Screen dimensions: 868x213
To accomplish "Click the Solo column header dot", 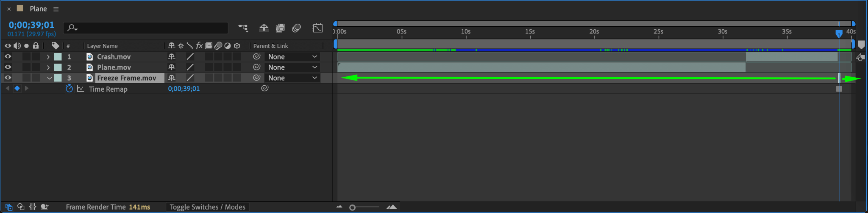I will (x=26, y=45).
